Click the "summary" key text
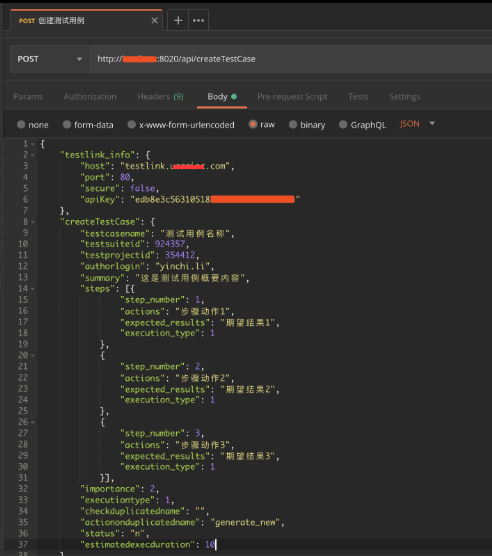Image resolution: width=492 pixels, height=556 pixels. tap(102, 278)
